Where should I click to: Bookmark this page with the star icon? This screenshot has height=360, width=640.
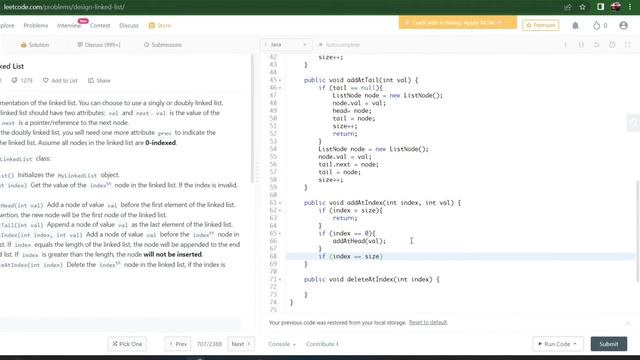[582, 7]
